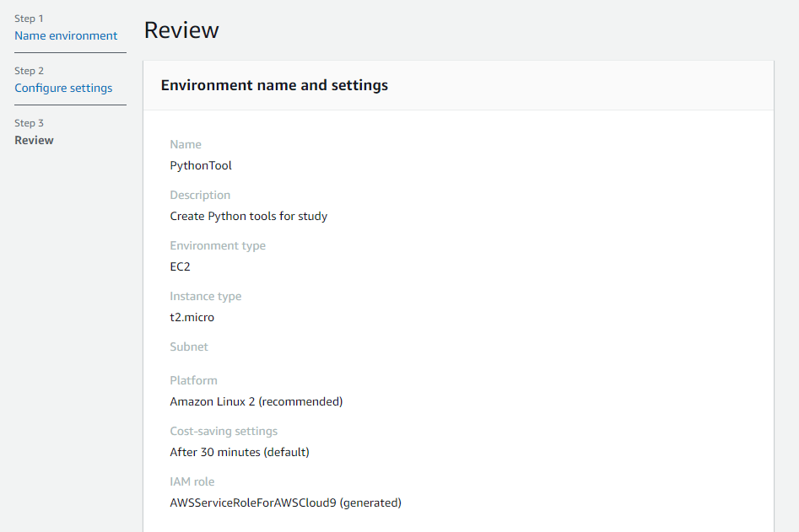This screenshot has width=799, height=532.
Task: Select the AWSServiceRoleForAWSCloud9 (generated) text
Action: (285, 503)
